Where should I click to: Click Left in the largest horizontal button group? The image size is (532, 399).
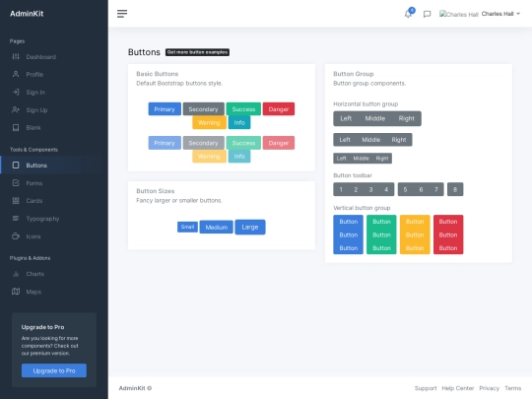[x=346, y=118]
